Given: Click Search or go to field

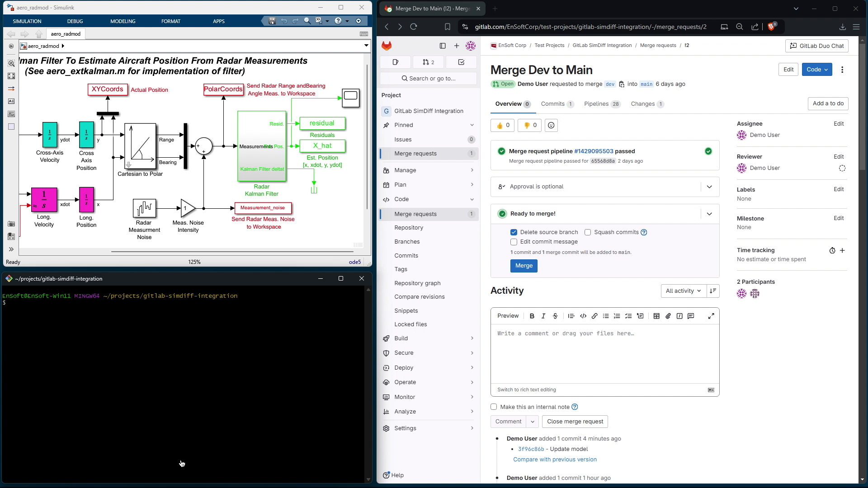Looking at the screenshot, I should pos(428,78).
